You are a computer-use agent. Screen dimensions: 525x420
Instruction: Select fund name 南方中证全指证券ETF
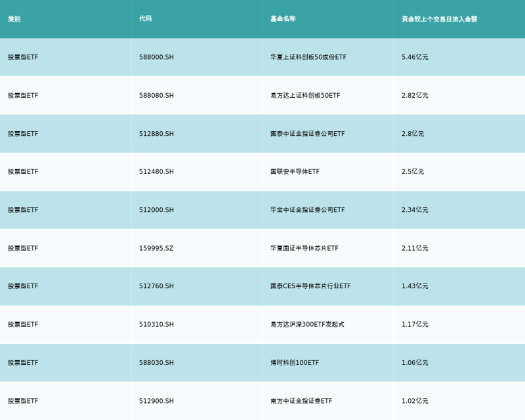click(x=301, y=401)
